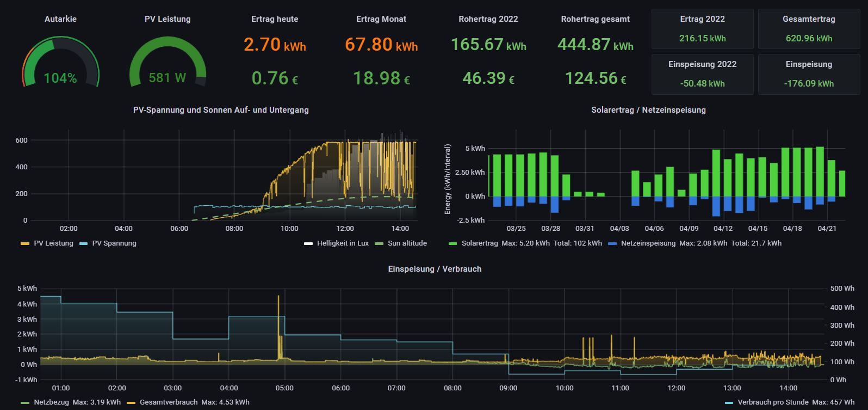Screen dimensions: 868x410
Task: Click the green color swatch beside Sun altitude
Action: 379,243
